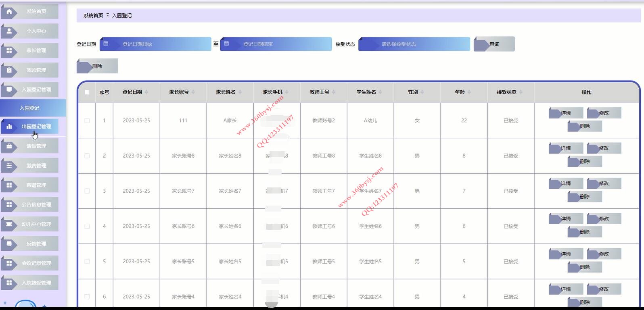Click 详情 button for row 1
This screenshot has height=310, width=644.
pos(566,113)
